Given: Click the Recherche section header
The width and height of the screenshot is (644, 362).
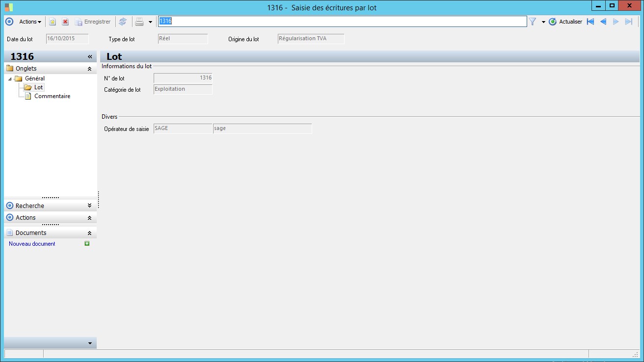Looking at the screenshot, I should pyautogui.click(x=50, y=206).
